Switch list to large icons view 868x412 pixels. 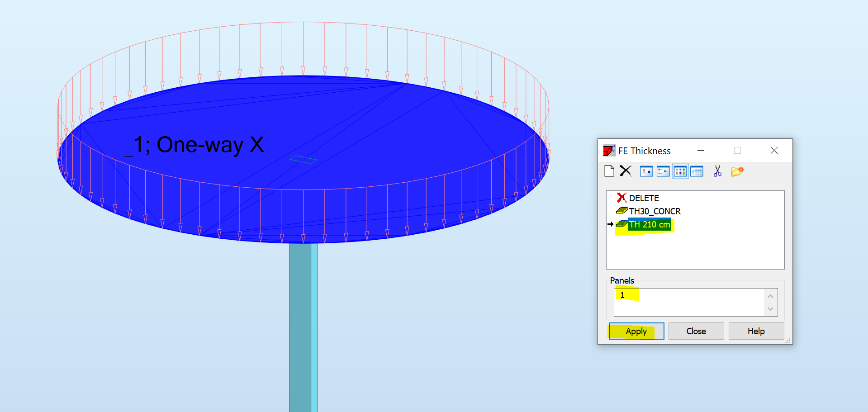(646, 171)
